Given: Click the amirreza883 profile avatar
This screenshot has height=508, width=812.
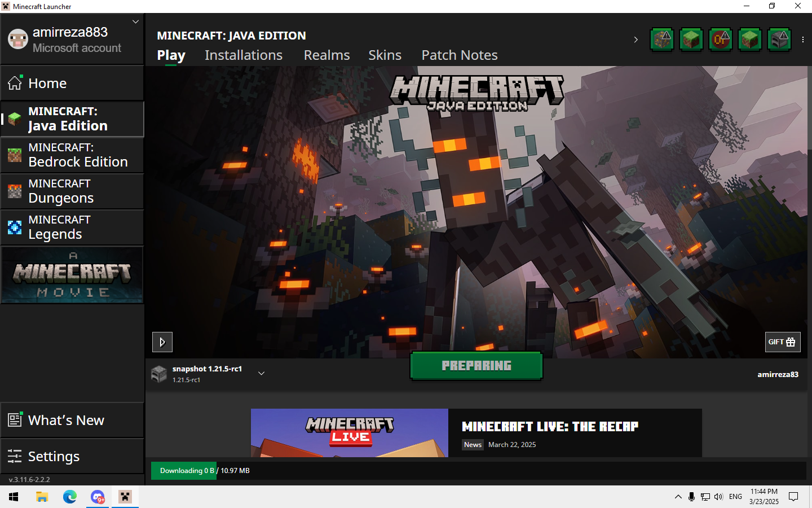Looking at the screenshot, I should [18, 40].
